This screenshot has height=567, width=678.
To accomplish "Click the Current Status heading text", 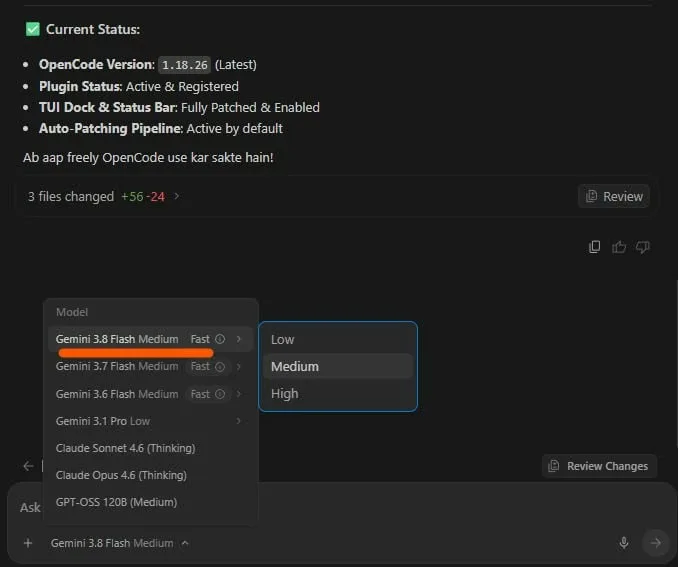I will click(93, 29).
